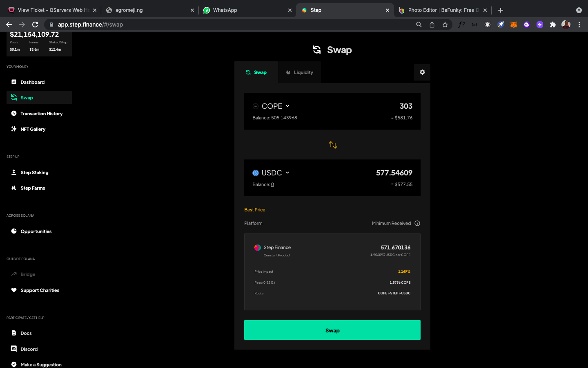The image size is (588, 368).
Task: Click the share page icon
Action: [x=432, y=25]
